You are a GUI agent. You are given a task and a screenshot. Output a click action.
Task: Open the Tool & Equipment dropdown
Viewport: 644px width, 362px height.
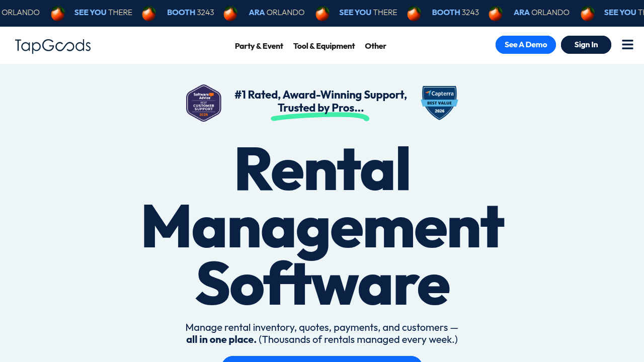(324, 46)
